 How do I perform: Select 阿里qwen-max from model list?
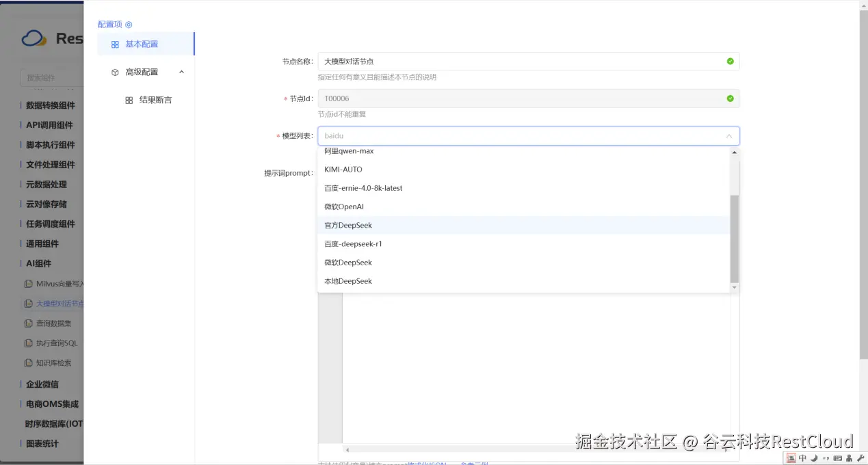[x=523, y=151]
